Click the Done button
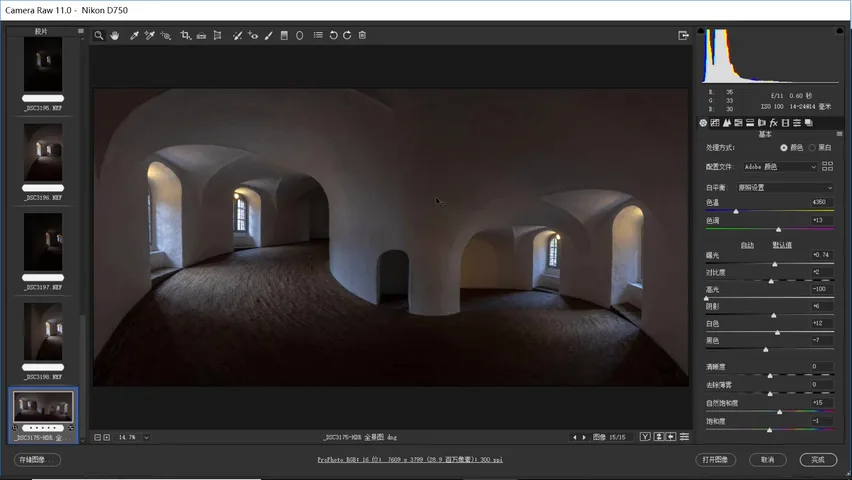The image size is (852, 480). pos(818,460)
